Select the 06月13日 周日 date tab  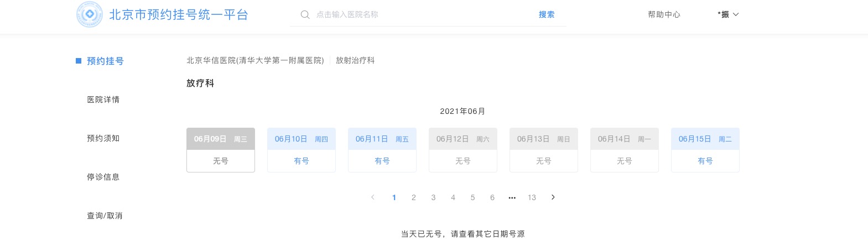coord(544,139)
